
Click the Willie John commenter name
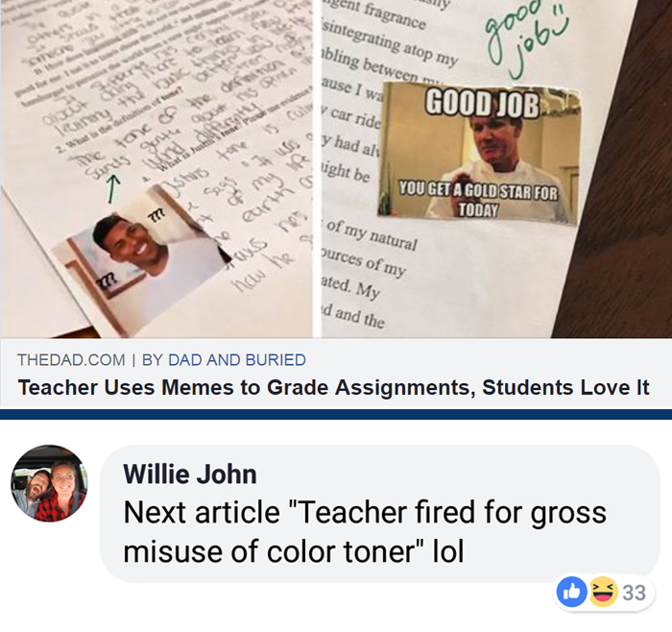(190, 474)
